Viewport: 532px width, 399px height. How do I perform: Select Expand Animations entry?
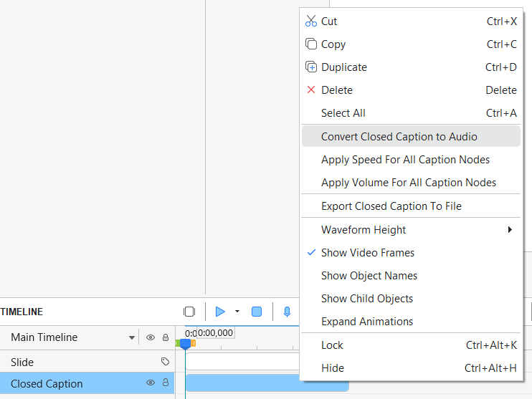click(411, 322)
